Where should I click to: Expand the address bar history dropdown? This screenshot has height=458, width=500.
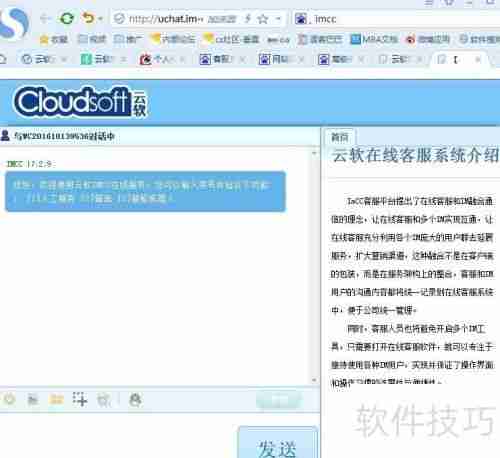[278, 19]
